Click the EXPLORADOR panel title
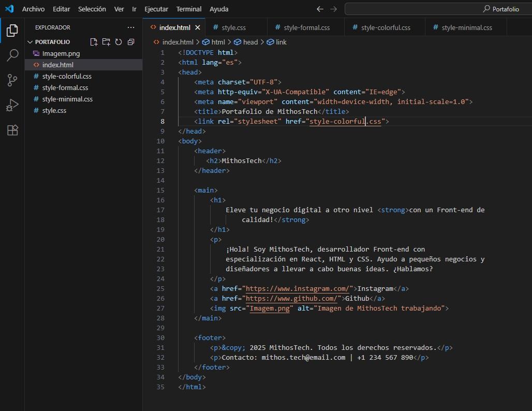 pyautogui.click(x=53, y=27)
